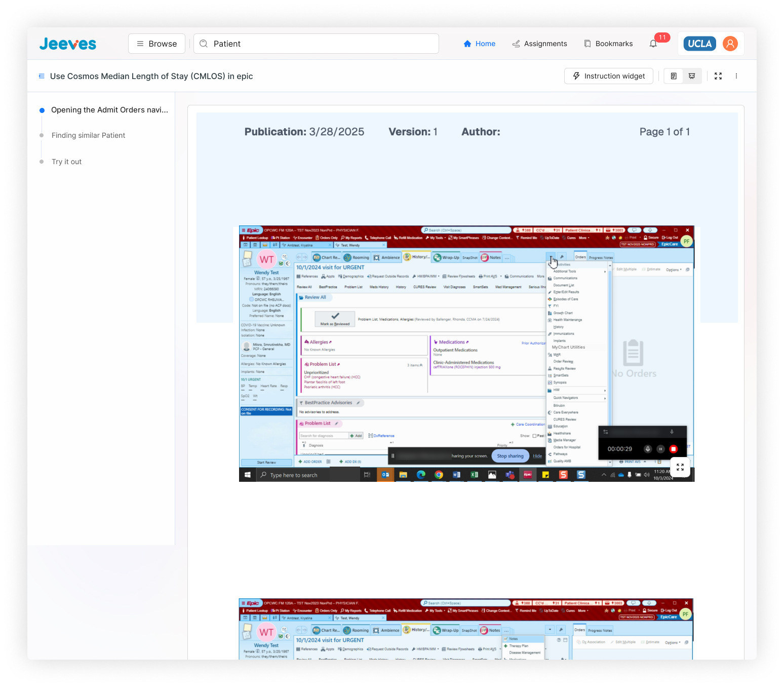Screen dimensions: 784x687
Task: Open the Notes tab in first screenshot
Action: [x=491, y=257]
